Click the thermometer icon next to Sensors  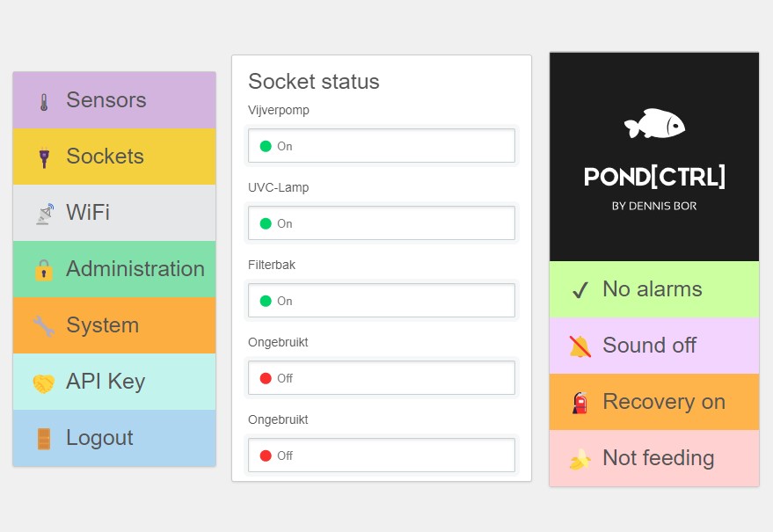tap(44, 102)
